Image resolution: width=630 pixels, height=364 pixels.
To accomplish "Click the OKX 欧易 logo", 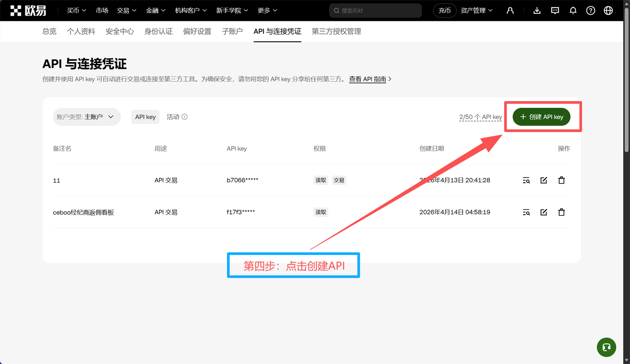I will (28, 11).
